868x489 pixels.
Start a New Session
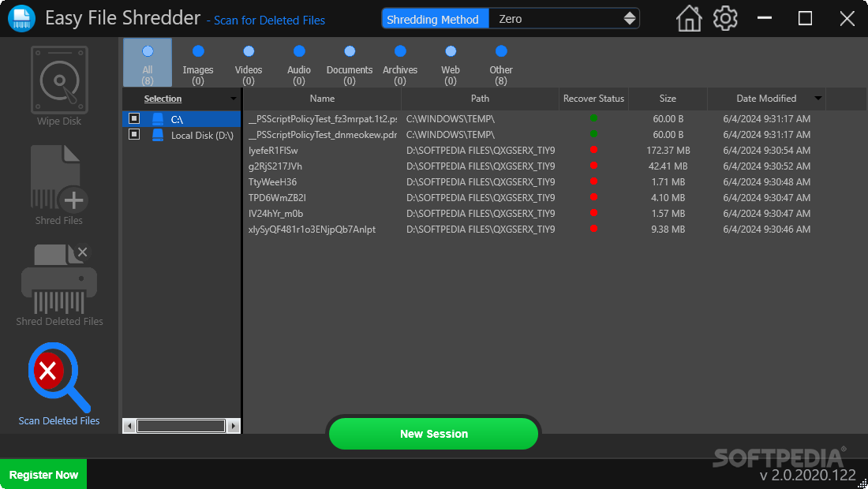click(x=433, y=434)
